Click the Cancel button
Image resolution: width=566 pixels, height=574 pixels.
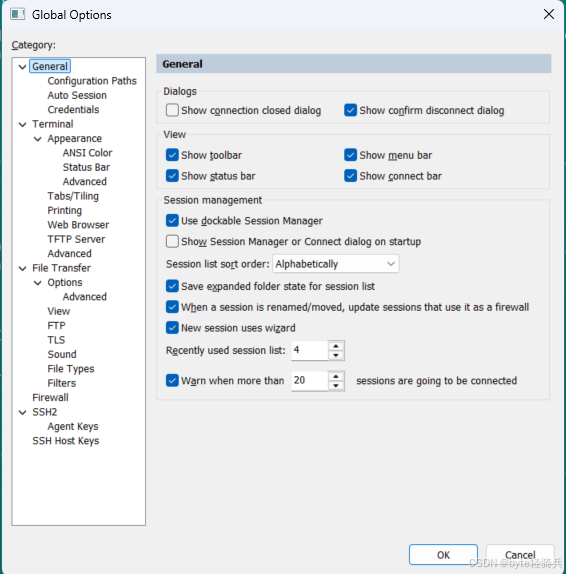520,555
